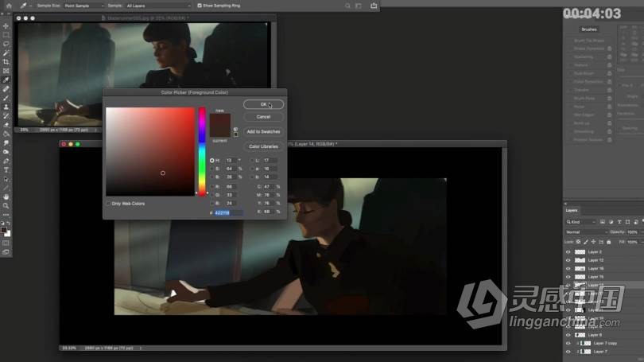
Task: Cancel the Color Picker dialog
Action: click(263, 117)
